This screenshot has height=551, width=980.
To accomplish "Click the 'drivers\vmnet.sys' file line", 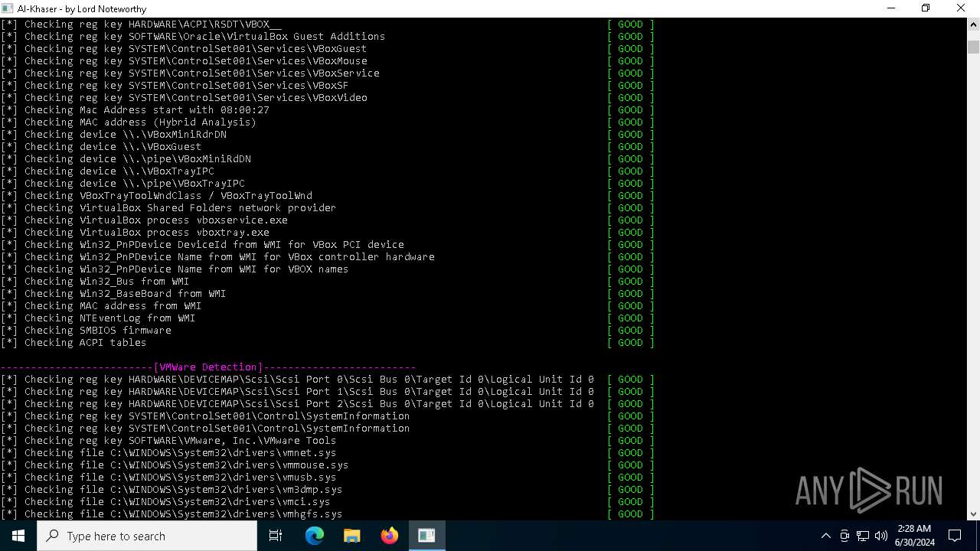I will coord(168,453).
